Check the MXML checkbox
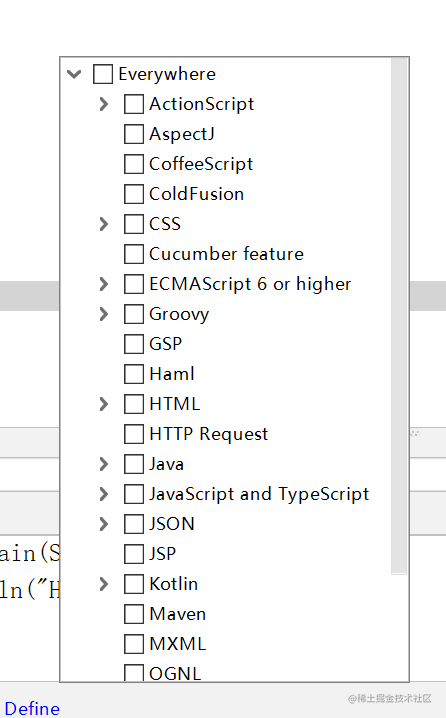 click(134, 644)
